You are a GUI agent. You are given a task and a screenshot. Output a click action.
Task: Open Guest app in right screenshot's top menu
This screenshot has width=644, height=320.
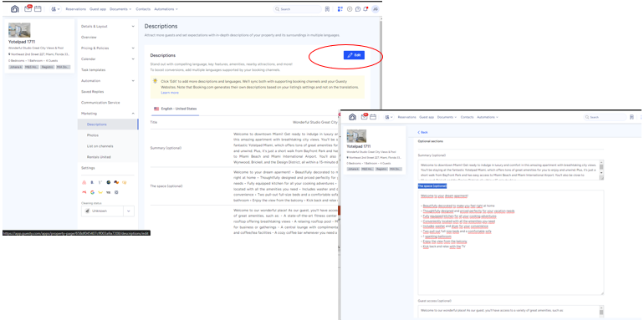click(427, 117)
